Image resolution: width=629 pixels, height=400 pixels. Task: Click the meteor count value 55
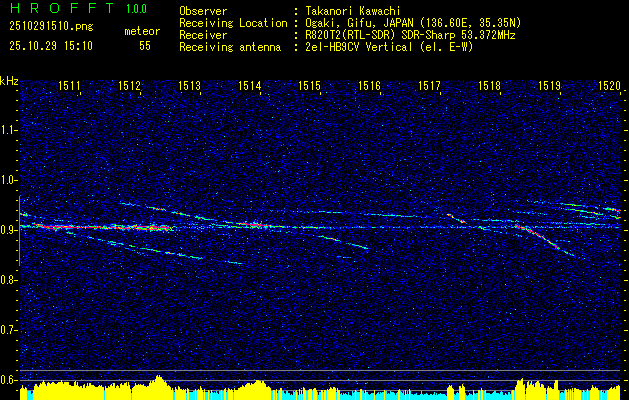145,46
